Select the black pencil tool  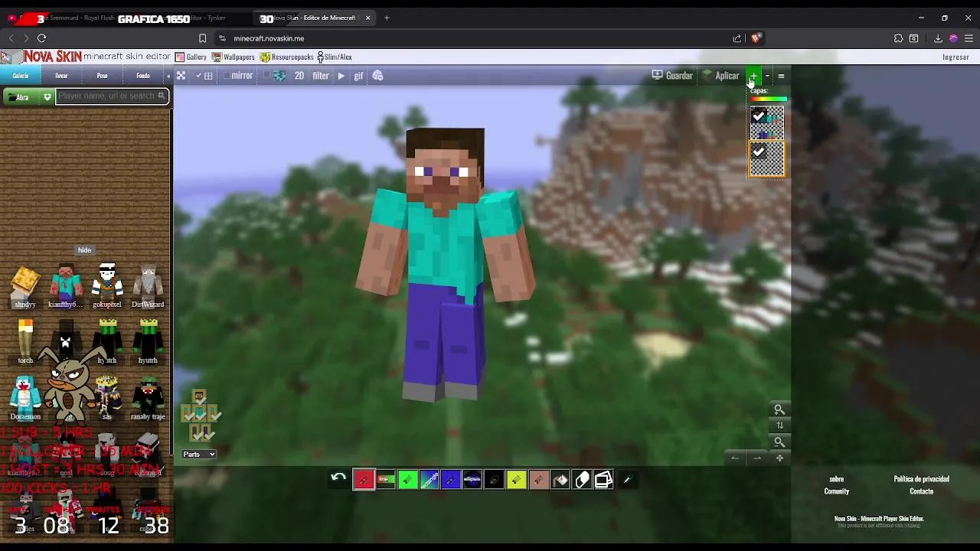(495, 480)
